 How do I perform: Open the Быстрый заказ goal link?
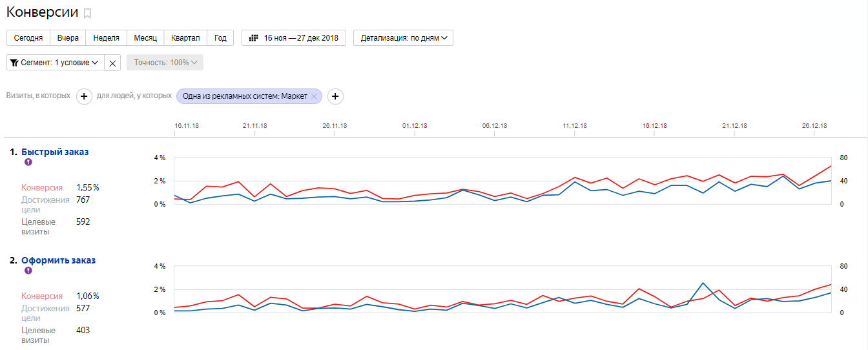[55, 152]
